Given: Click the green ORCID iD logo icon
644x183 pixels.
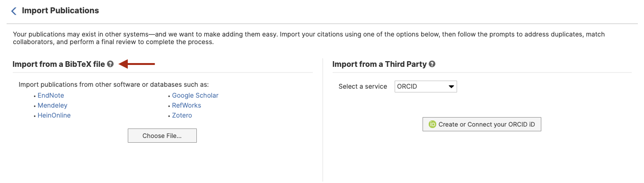Looking at the screenshot, I should pos(432,125).
